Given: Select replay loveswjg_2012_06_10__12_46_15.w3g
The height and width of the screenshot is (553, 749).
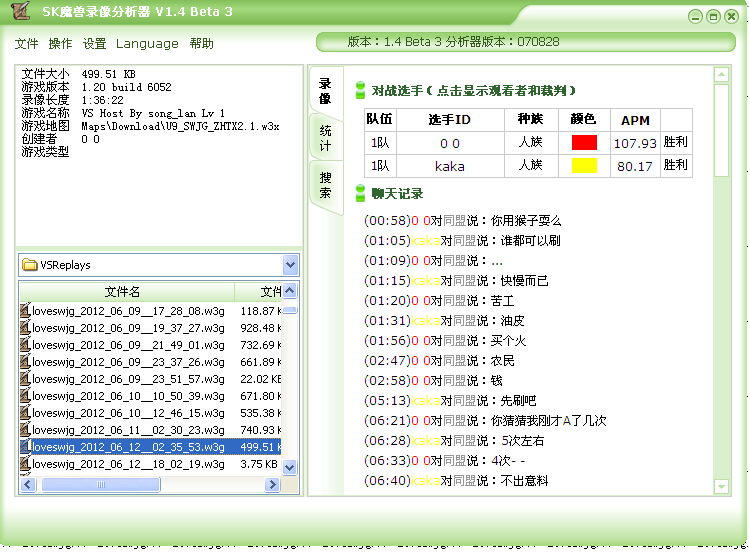Looking at the screenshot, I should (x=128, y=413).
